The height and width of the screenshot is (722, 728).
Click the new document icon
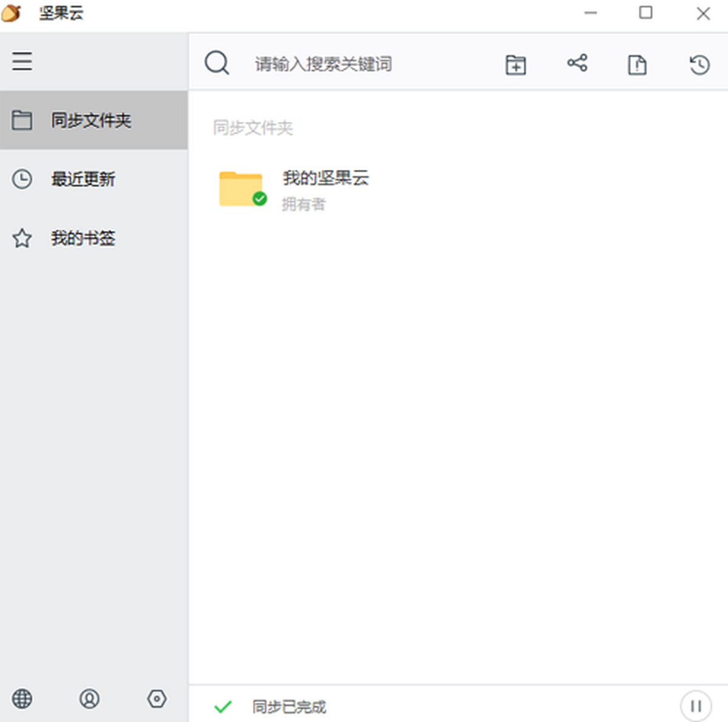[637, 64]
